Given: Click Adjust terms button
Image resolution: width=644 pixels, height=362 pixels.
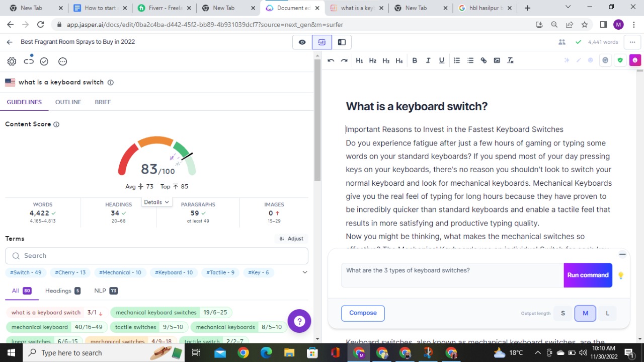Looking at the screenshot, I should pos(291,239).
